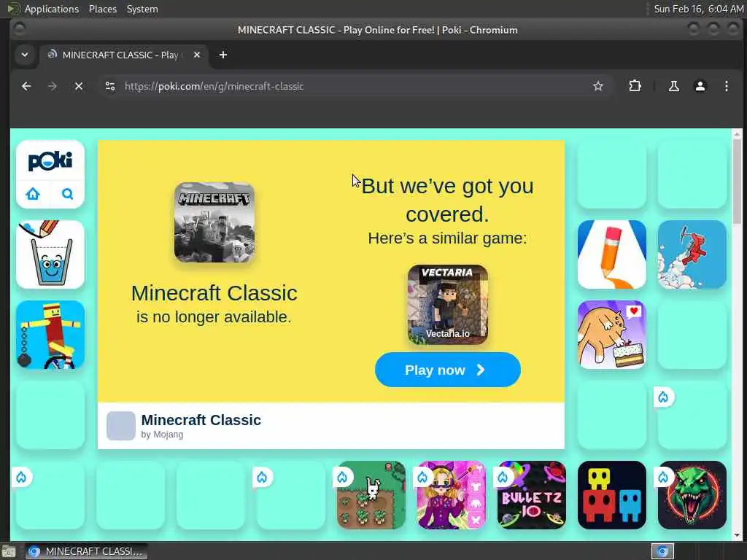Click the greyscale Minecraft game image
Image resolution: width=747 pixels, height=560 pixels.
pyautogui.click(x=214, y=222)
